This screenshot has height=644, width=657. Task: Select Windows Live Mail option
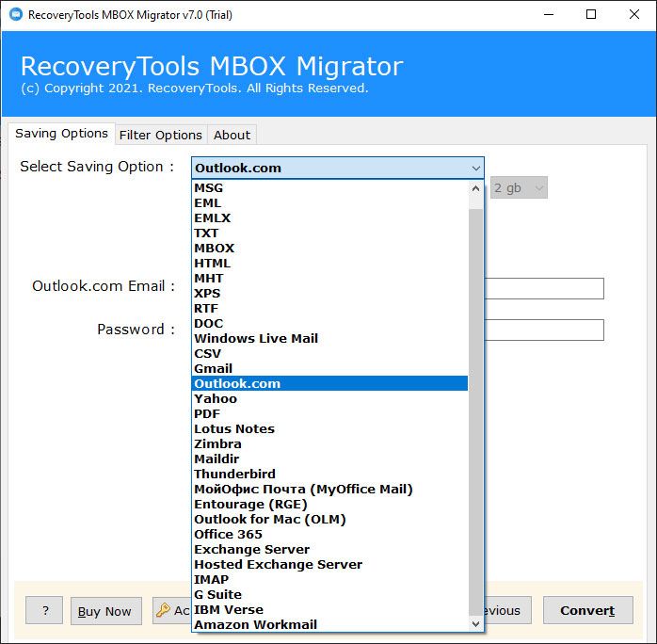tap(329, 339)
